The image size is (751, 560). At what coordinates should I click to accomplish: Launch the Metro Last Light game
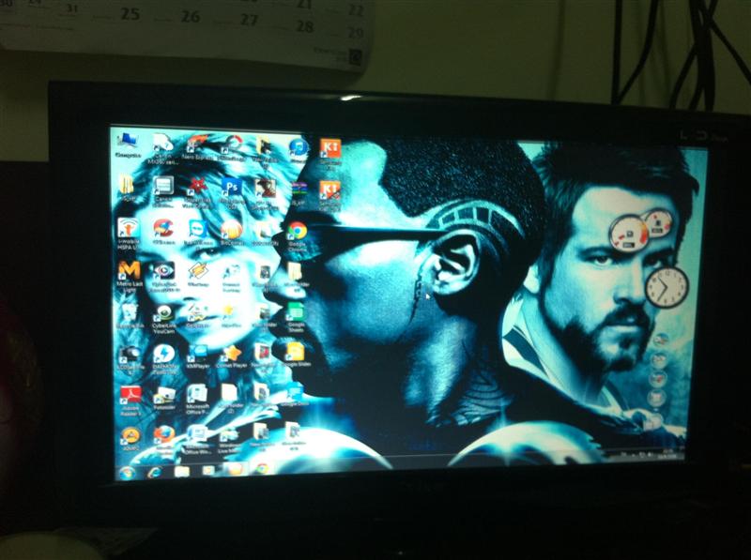pyautogui.click(x=130, y=276)
